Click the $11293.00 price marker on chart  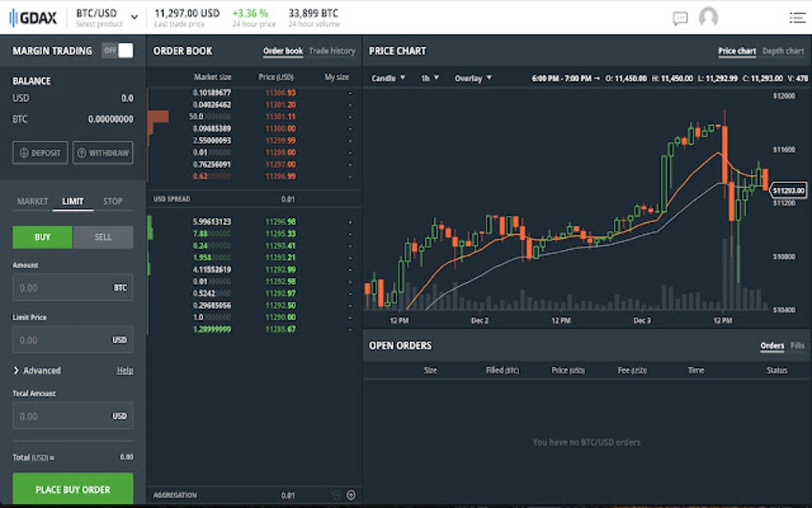point(787,190)
